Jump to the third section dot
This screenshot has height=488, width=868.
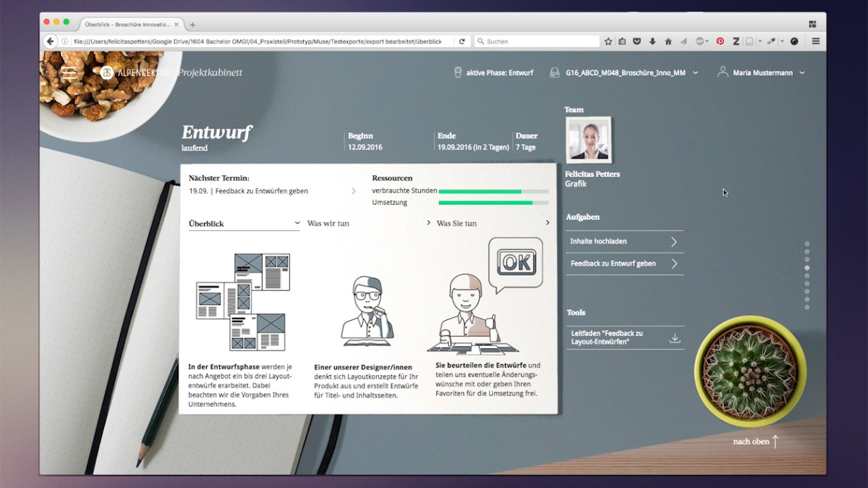[807, 260]
